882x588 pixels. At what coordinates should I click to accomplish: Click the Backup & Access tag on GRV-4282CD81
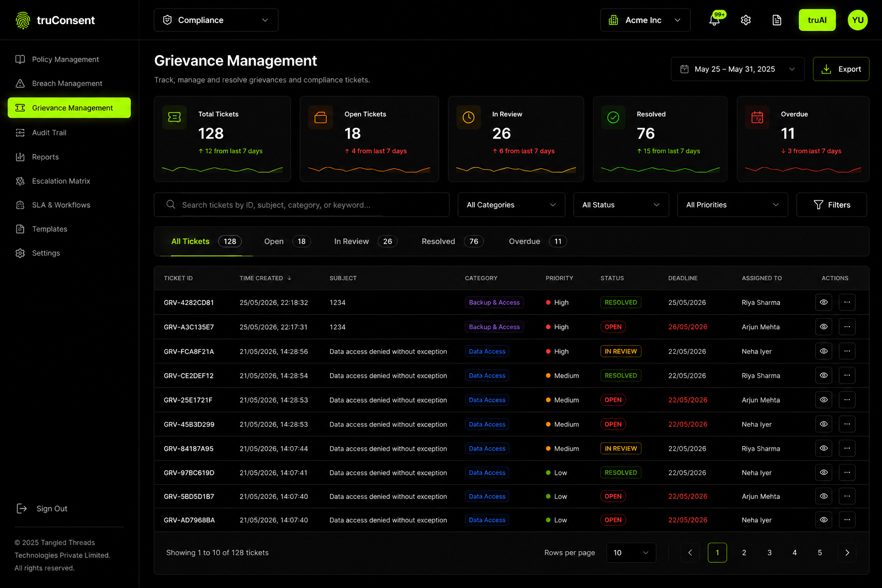[x=494, y=302]
